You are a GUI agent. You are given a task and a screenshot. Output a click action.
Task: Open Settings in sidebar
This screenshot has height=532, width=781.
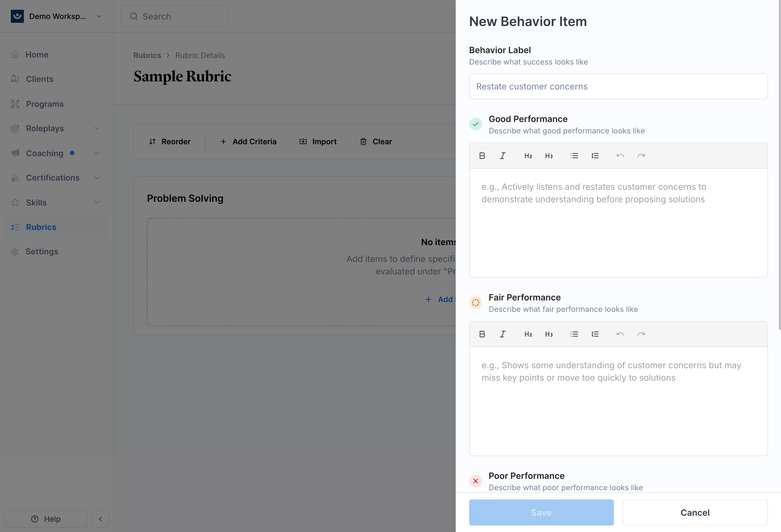[x=56, y=252]
